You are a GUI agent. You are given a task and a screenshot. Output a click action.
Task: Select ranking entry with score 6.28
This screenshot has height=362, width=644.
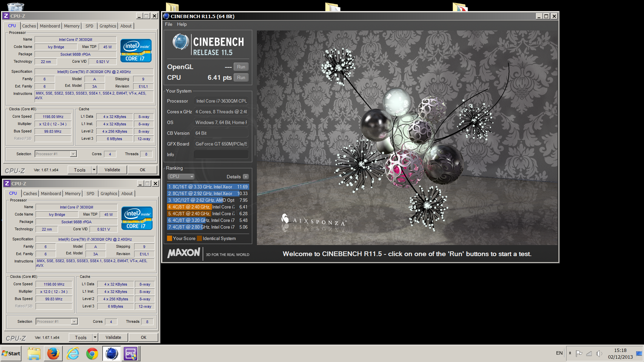point(208,214)
